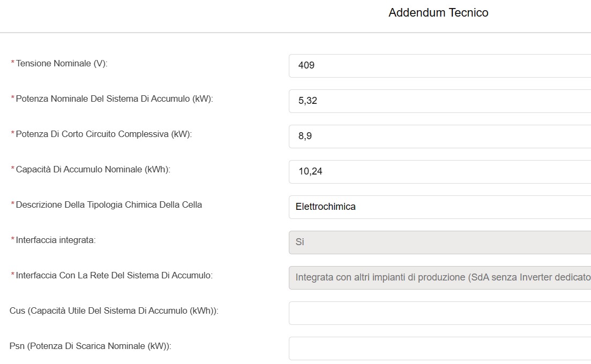The height and width of the screenshot is (364, 591).
Task: Click the empty Cus capacità utile field
Action: 439,313
